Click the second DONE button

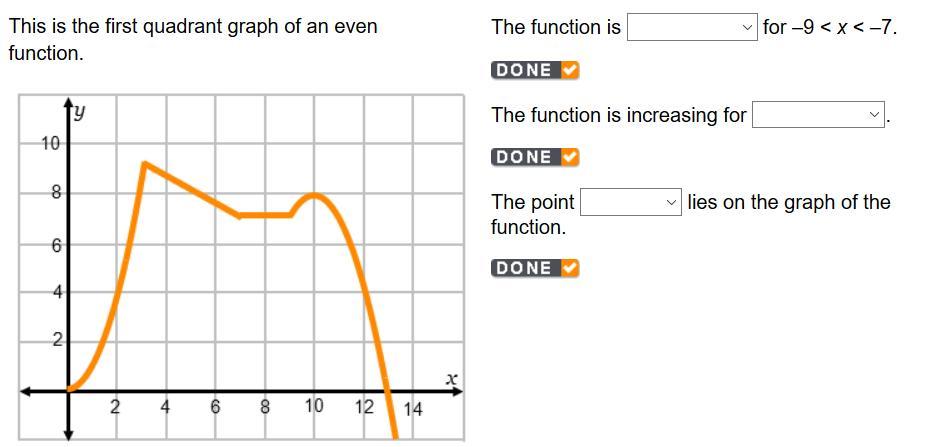[x=535, y=157]
